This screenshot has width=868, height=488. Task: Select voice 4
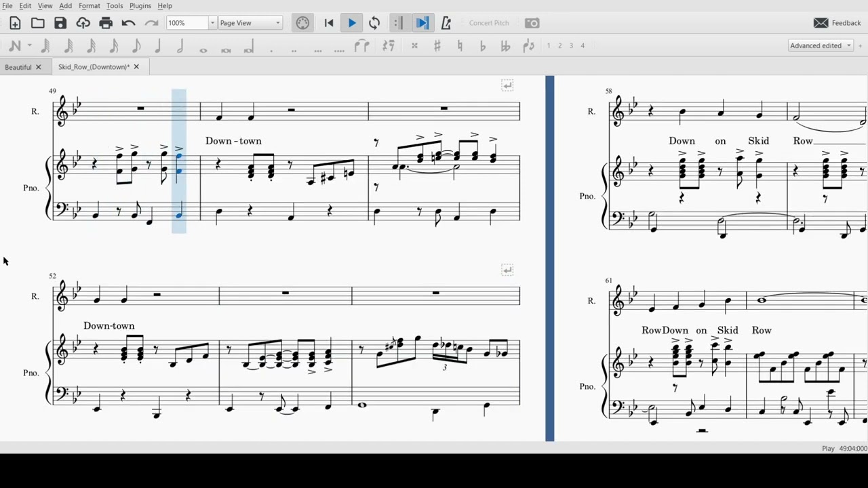tap(582, 45)
